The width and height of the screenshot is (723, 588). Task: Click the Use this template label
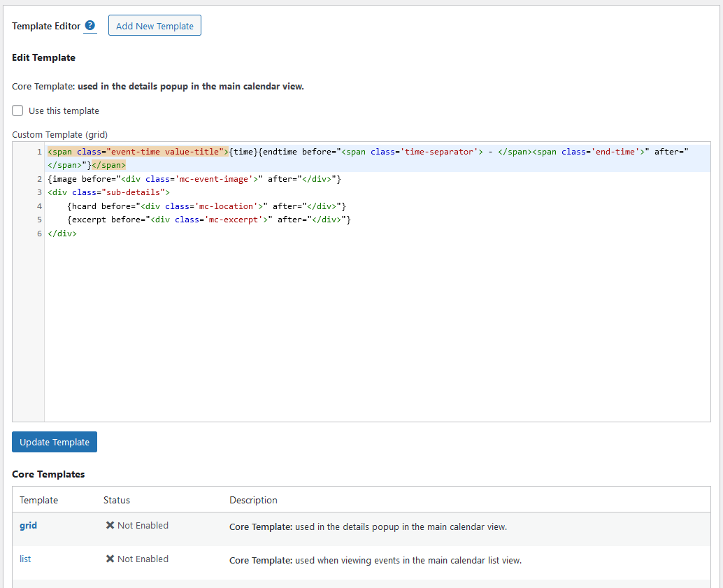pos(64,110)
